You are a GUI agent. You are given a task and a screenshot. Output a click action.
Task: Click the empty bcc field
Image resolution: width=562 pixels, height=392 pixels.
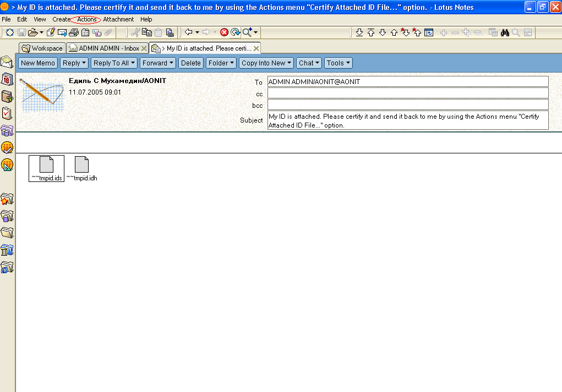pos(408,104)
